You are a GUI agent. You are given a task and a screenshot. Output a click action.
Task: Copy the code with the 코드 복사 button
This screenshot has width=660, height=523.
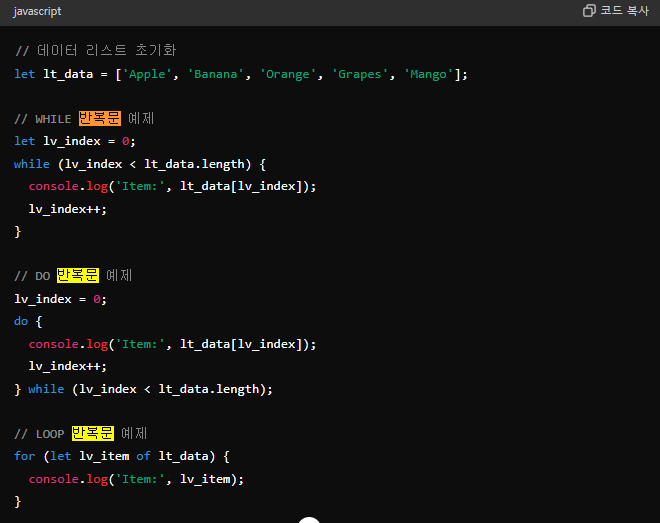[x=616, y=11]
